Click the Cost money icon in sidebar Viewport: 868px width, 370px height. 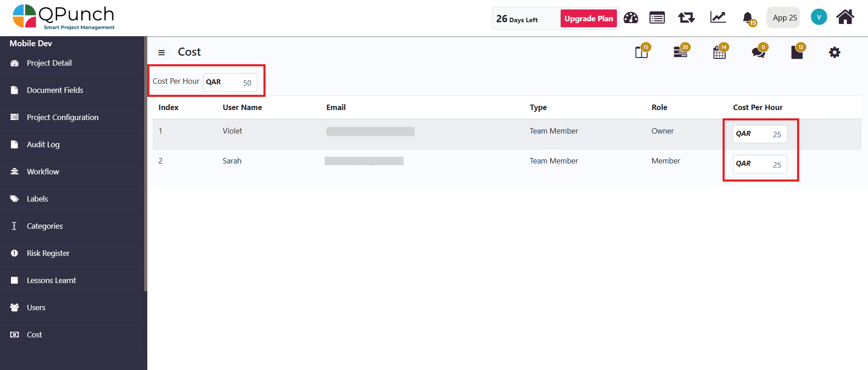[x=15, y=335]
